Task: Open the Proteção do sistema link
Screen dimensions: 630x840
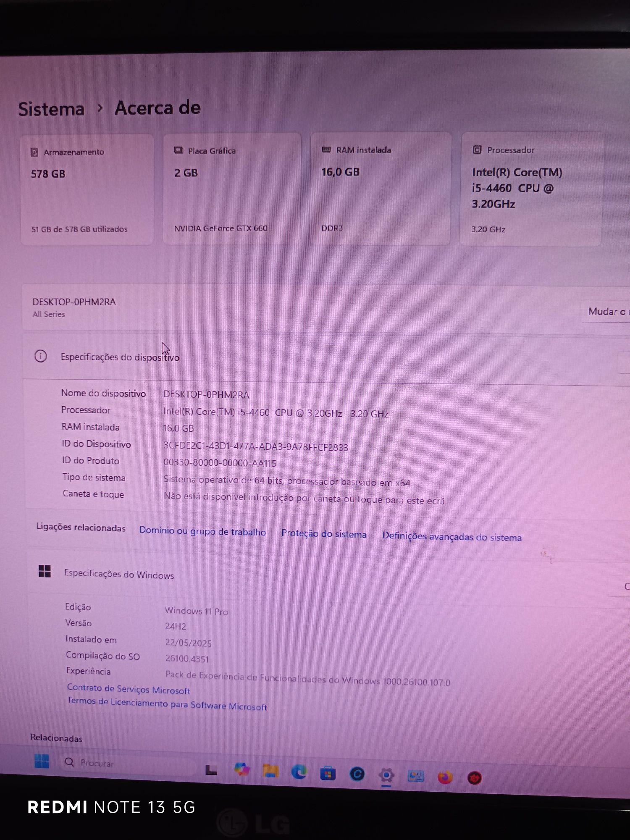Action: tap(324, 534)
